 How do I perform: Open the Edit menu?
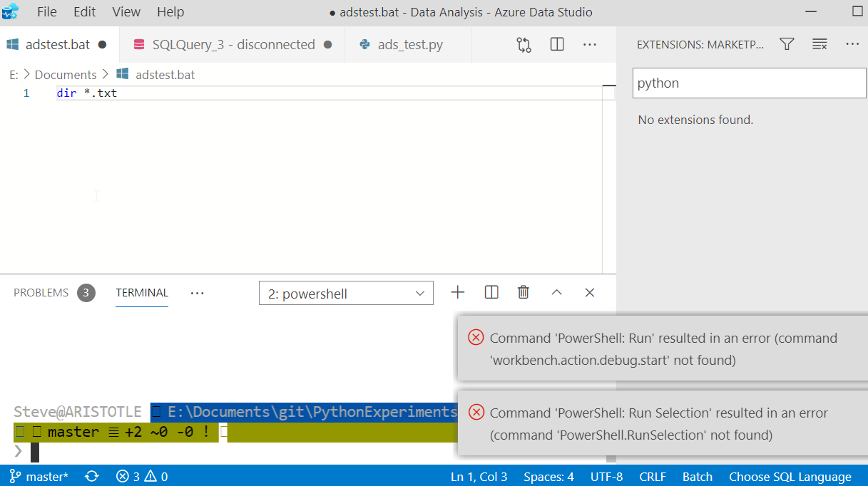[x=84, y=12]
